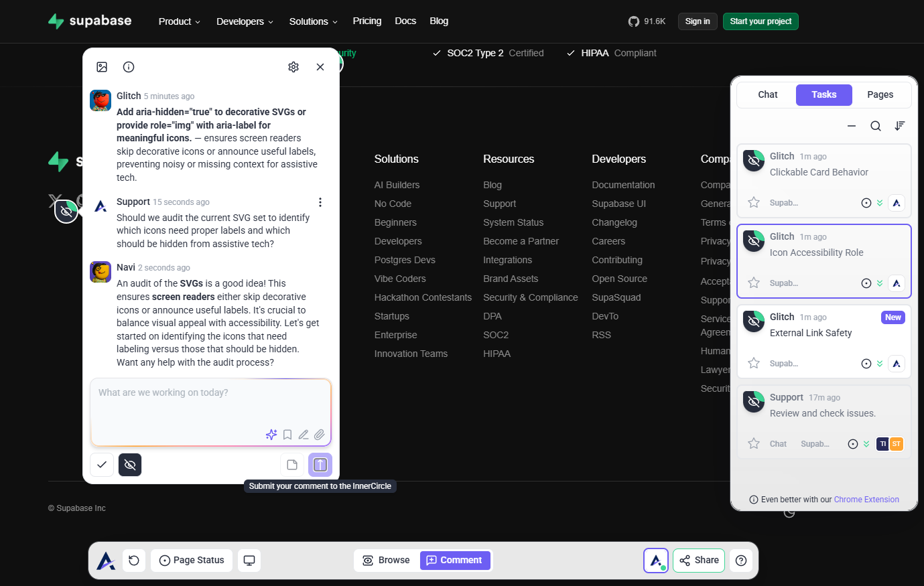Viewport: 924px width, 586px height.
Task: Click the pencil draw icon in comment box
Action: pyautogui.click(x=304, y=435)
